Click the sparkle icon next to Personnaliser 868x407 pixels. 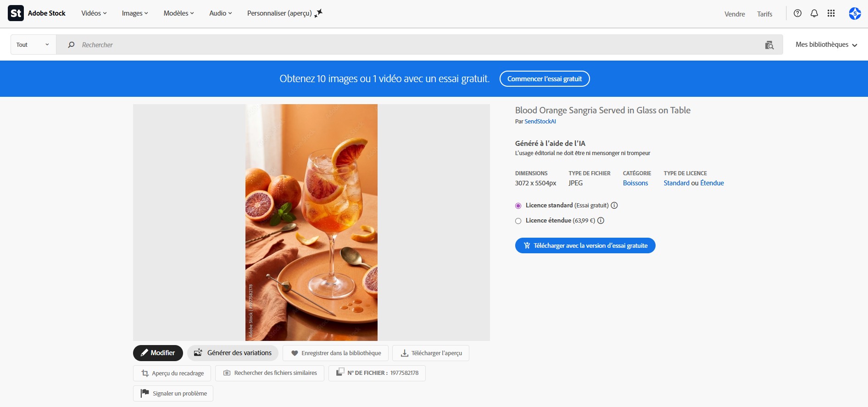point(319,13)
